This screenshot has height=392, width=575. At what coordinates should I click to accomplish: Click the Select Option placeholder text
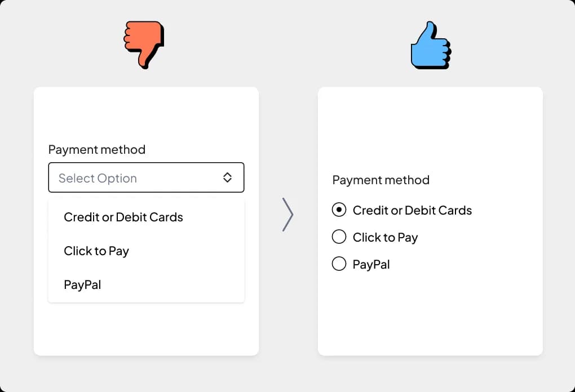coord(98,179)
